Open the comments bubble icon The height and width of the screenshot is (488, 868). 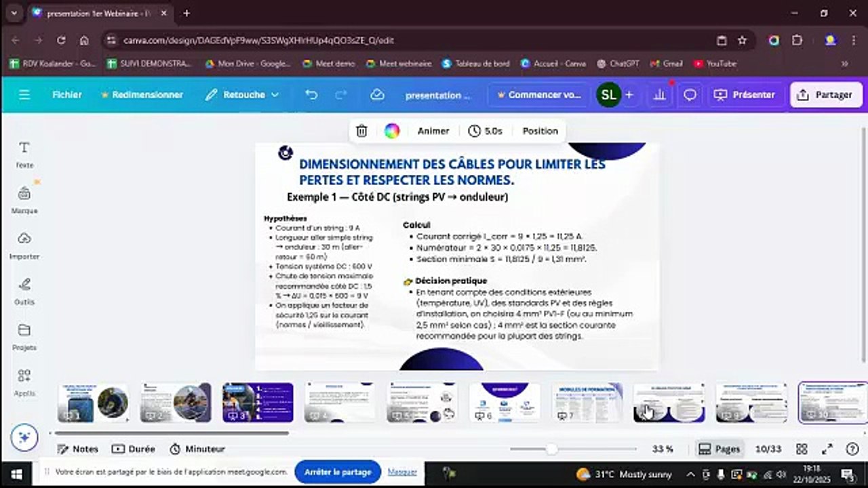pos(690,95)
